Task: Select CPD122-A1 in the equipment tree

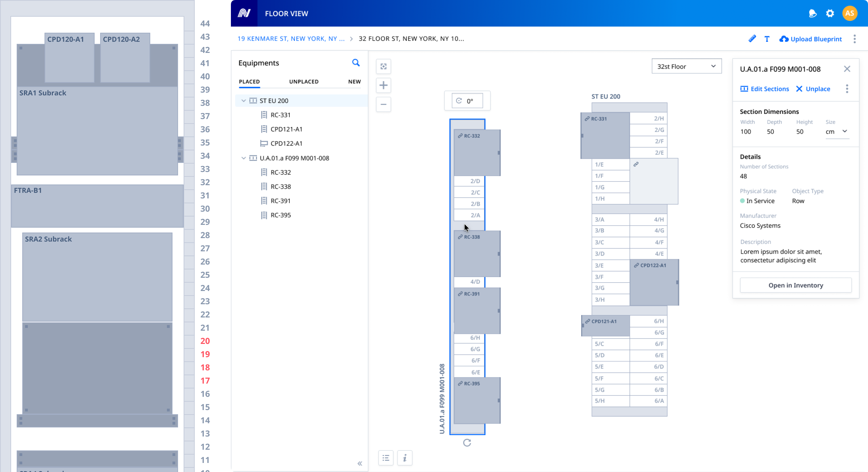Action: click(286, 143)
